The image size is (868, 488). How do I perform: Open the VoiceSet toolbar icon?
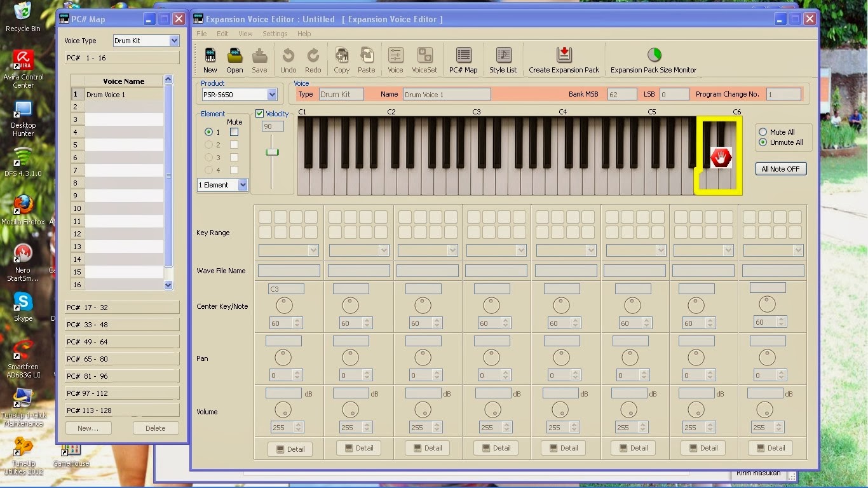424,56
